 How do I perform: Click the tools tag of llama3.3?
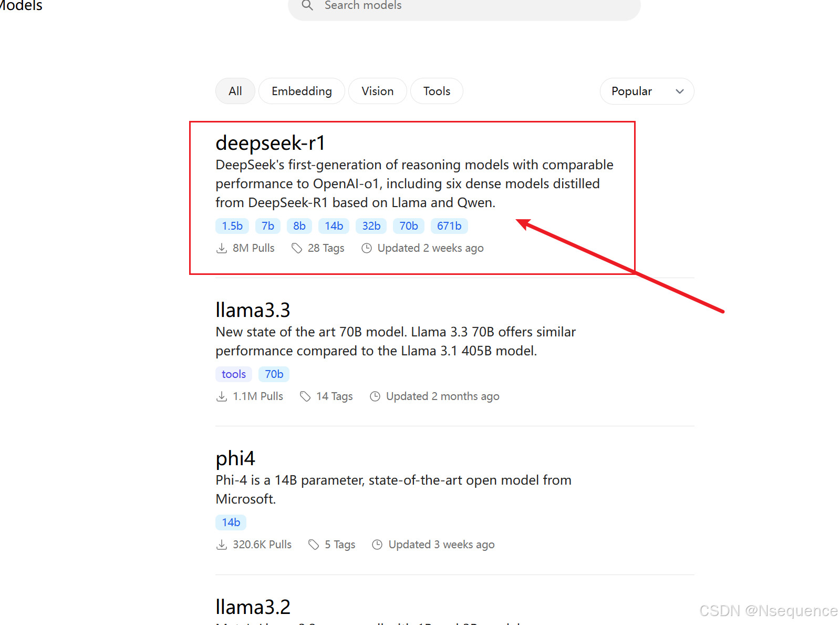click(x=234, y=374)
